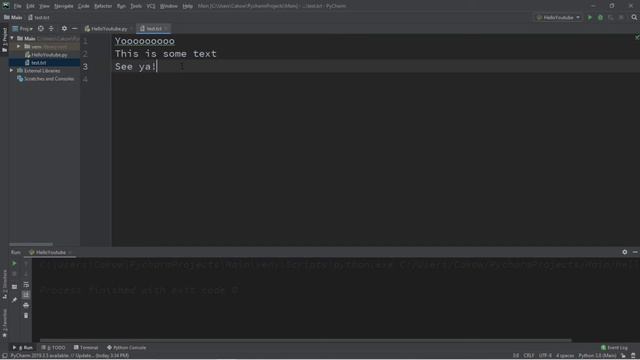Click the Run console horizontal scrollbar
This screenshot has height=360, width=640.
click(306, 340)
